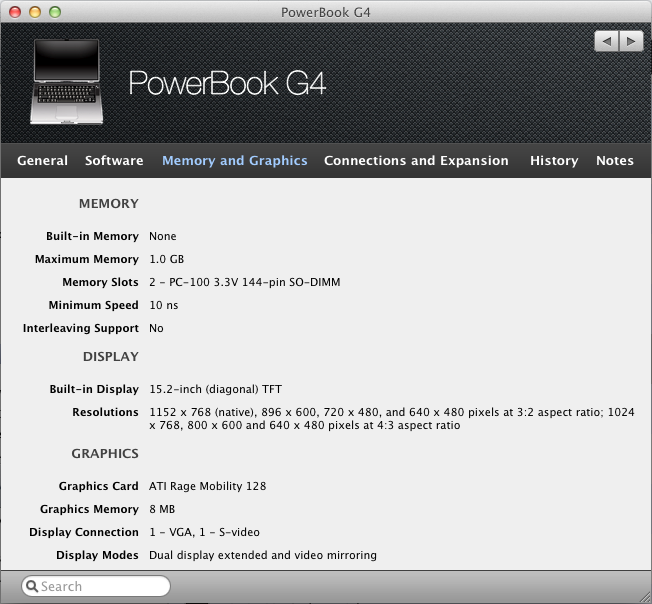
Task: Click the Display Connection label
Action: pyautogui.click(x=84, y=532)
